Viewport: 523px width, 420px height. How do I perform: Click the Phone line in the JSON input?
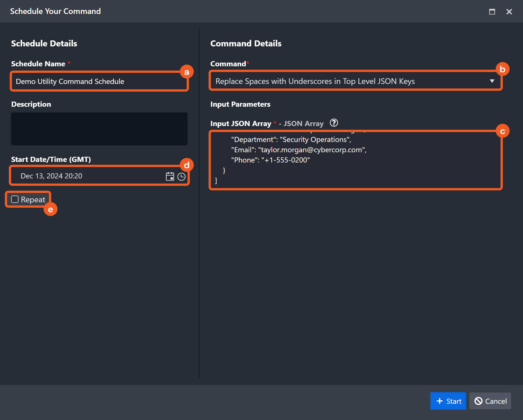(x=270, y=160)
